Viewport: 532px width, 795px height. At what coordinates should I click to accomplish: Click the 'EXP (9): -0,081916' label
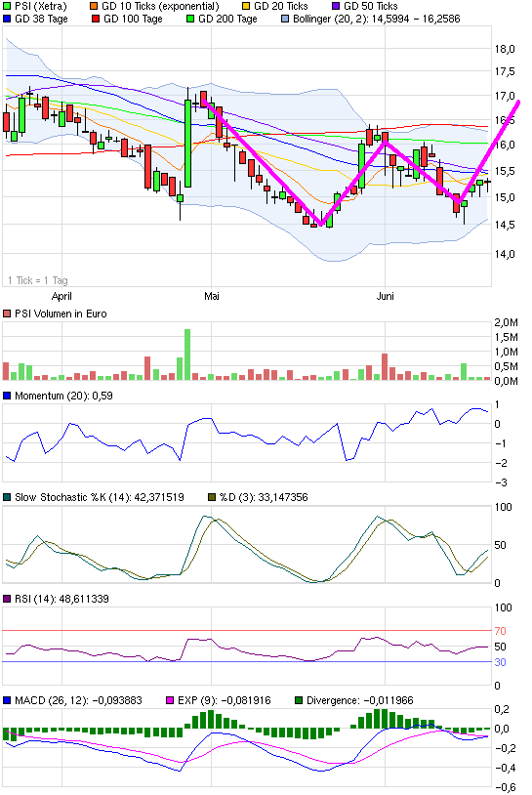point(225,700)
